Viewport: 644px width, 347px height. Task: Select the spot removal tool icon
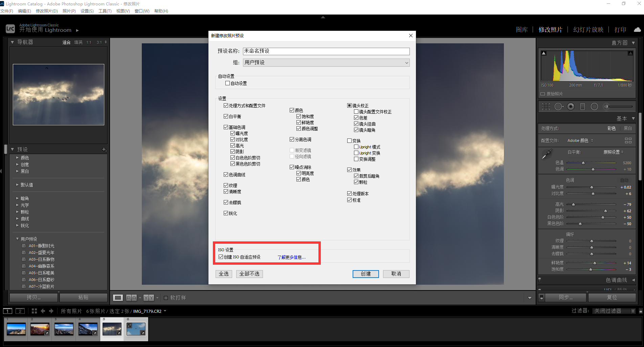click(x=559, y=107)
